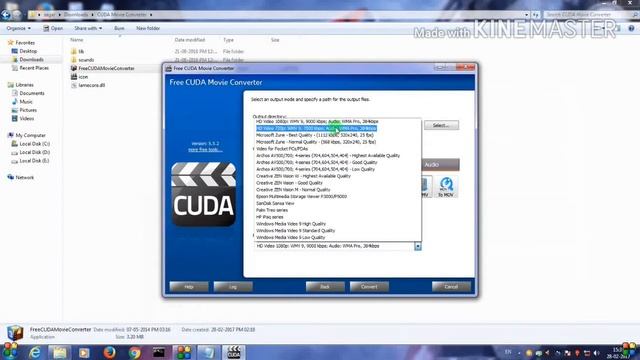Click the volume icon in system tray

pos(596,353)
